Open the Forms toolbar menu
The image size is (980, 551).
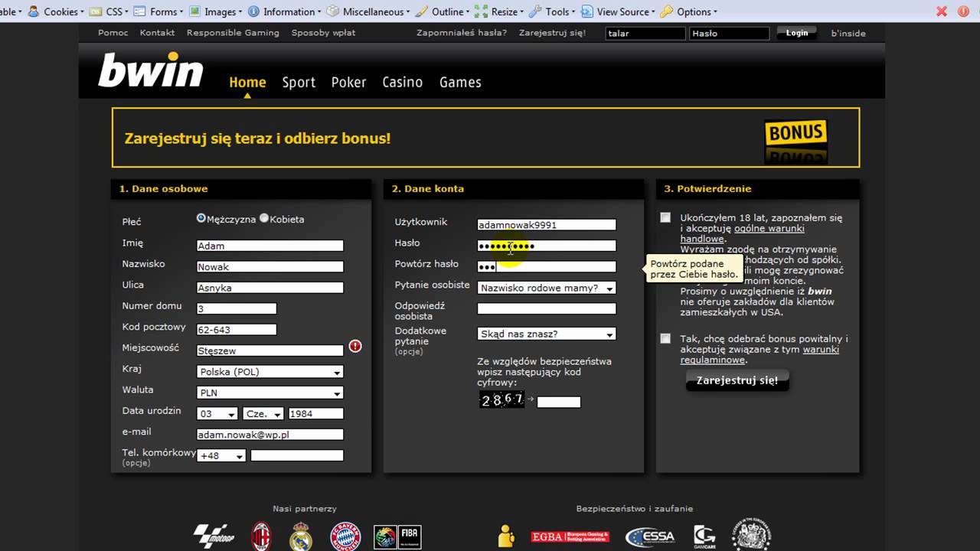[158, 11]
